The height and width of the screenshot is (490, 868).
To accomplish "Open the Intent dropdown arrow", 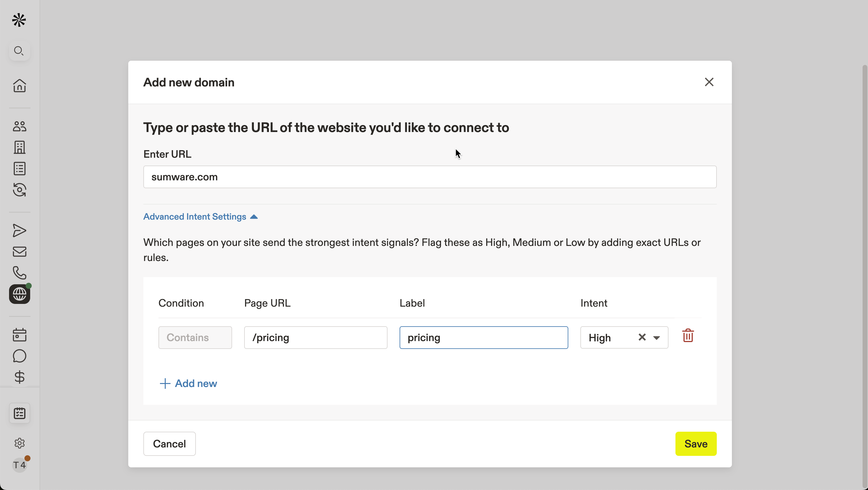I will 656,338.
